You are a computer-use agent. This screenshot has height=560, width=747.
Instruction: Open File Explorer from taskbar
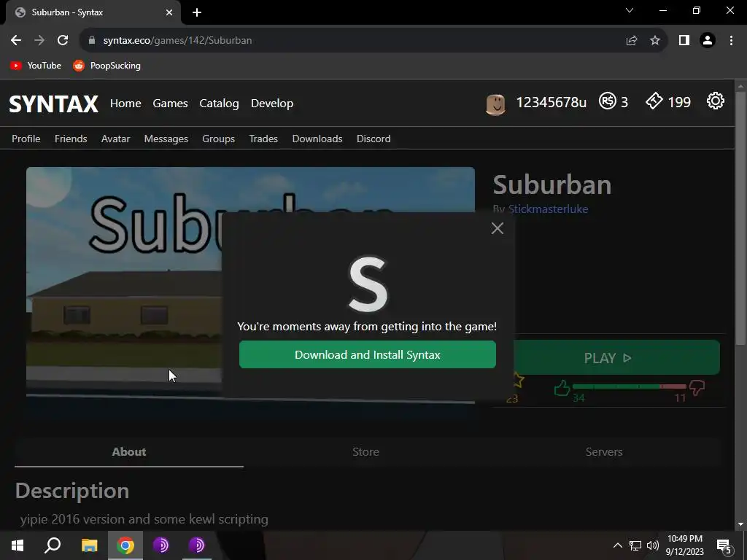(x=89, y=545)
